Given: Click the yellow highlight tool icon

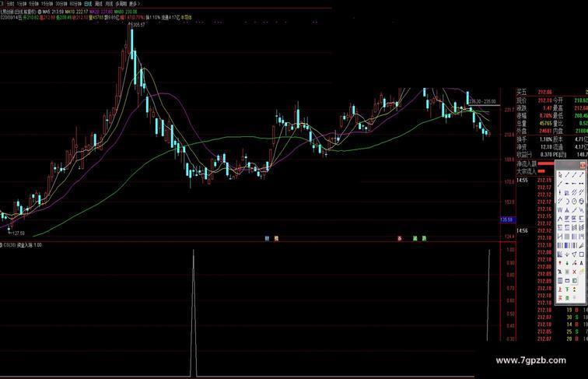Looking at the screenshot, I should point(582,272).
